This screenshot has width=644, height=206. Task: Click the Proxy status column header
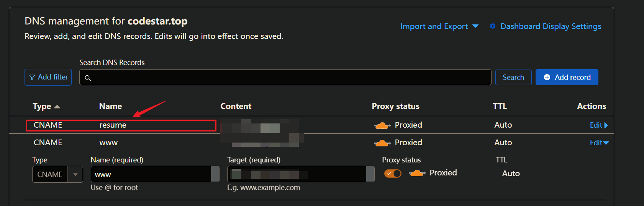click(x=395, y=106)
